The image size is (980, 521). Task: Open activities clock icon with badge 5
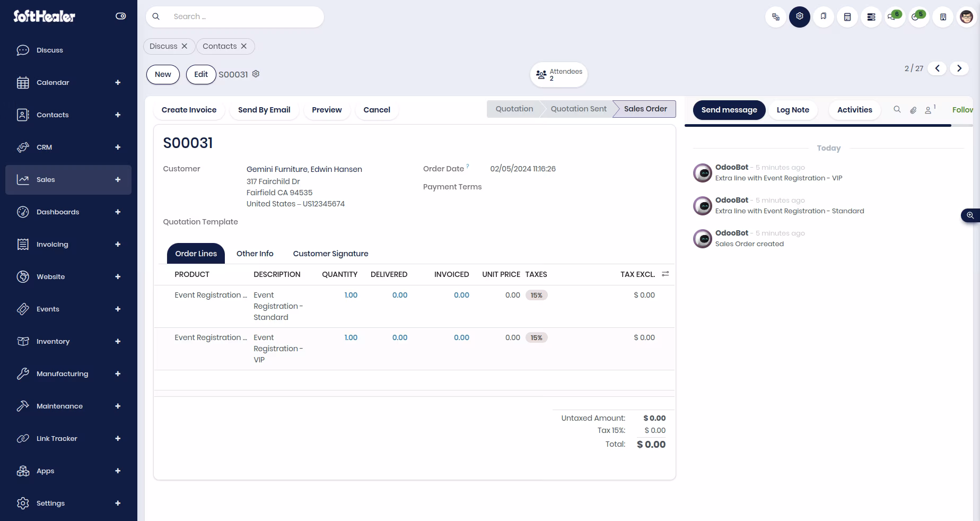click(918, 17)
